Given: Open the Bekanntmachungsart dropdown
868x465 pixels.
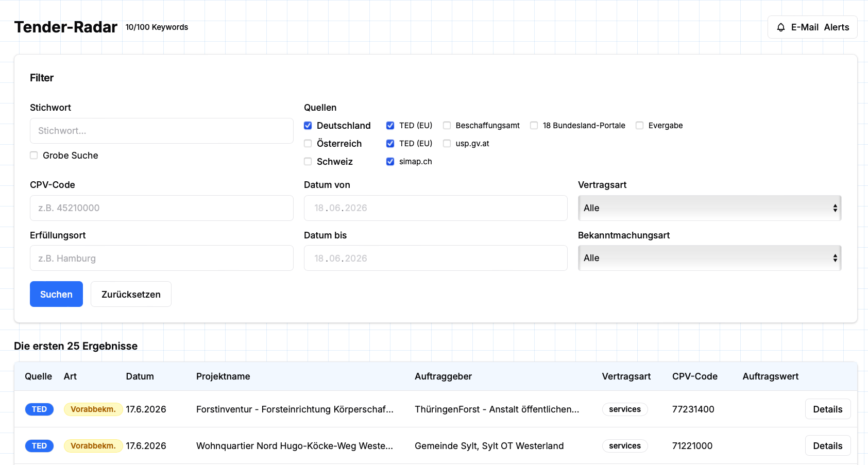Looking at the screenshot, I should pos(709,258).
